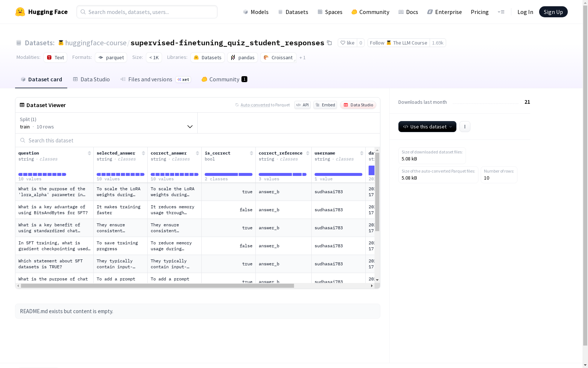Viewport: 588px width, 368px height.
Task: Click the table's vertical scrollbar down arrow
Action: 377,280
